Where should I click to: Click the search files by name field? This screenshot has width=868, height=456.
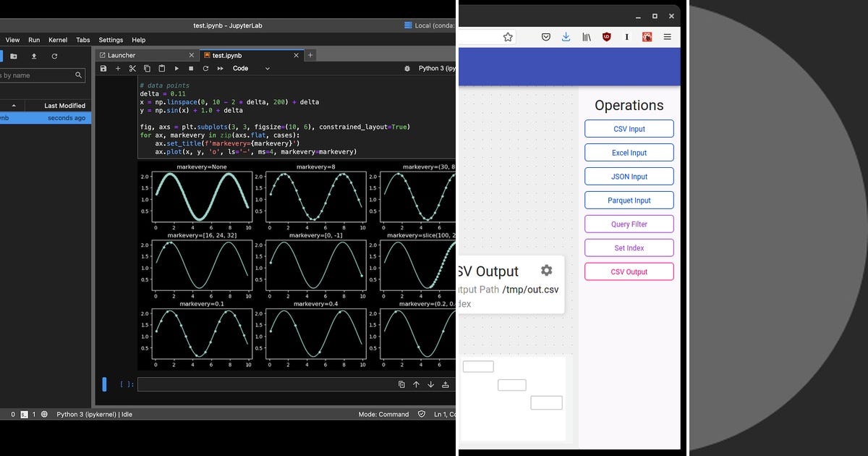[40, 75]
